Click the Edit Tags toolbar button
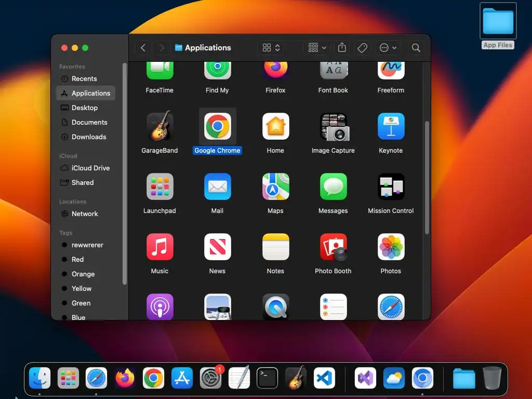Screen dimensions: 532x399 pyautogui.click(x=362, y=48)
